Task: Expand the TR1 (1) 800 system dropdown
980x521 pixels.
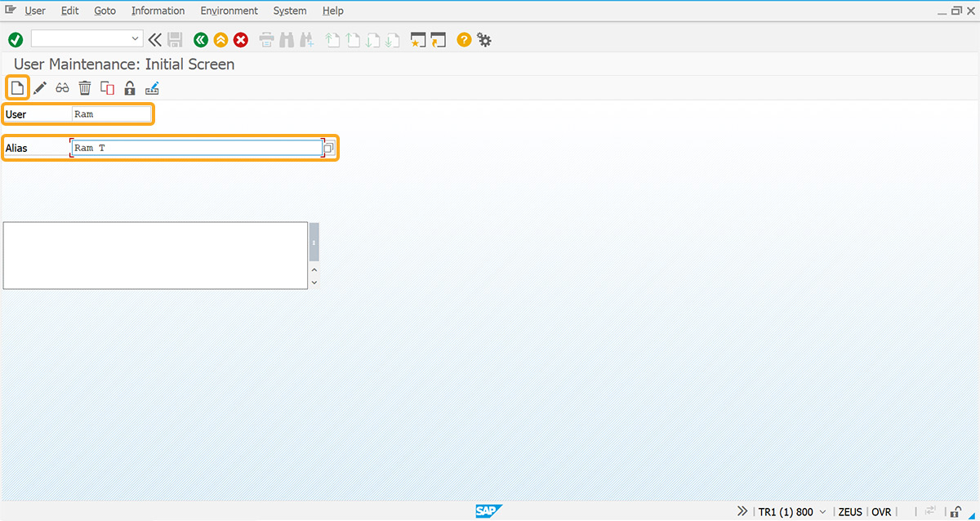Action: coord(822,512)
